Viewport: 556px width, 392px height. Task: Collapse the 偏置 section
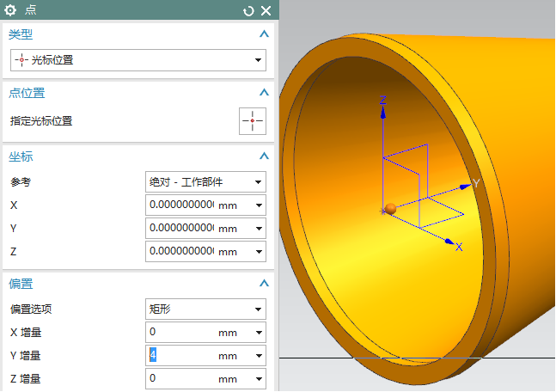click(x=264, y=284)
